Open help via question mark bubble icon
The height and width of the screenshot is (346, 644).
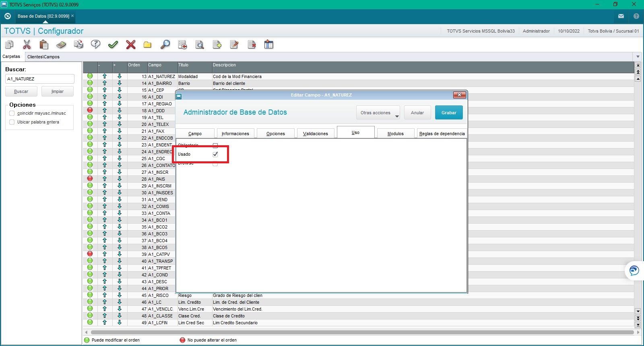(96, 44)
